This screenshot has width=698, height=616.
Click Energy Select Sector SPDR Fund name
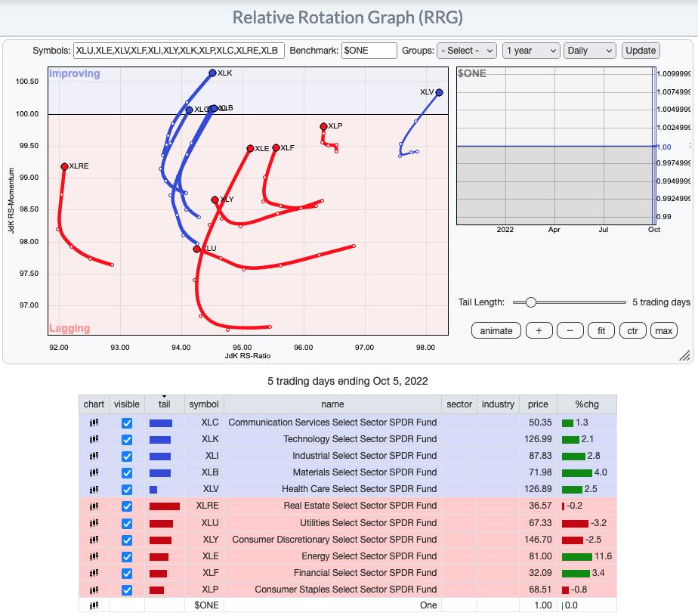(x=369, y=556)
